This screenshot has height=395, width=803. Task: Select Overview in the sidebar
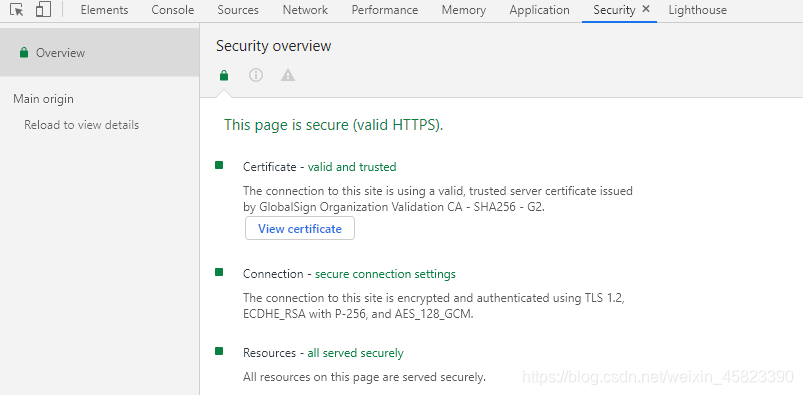[x=99, y=52]
